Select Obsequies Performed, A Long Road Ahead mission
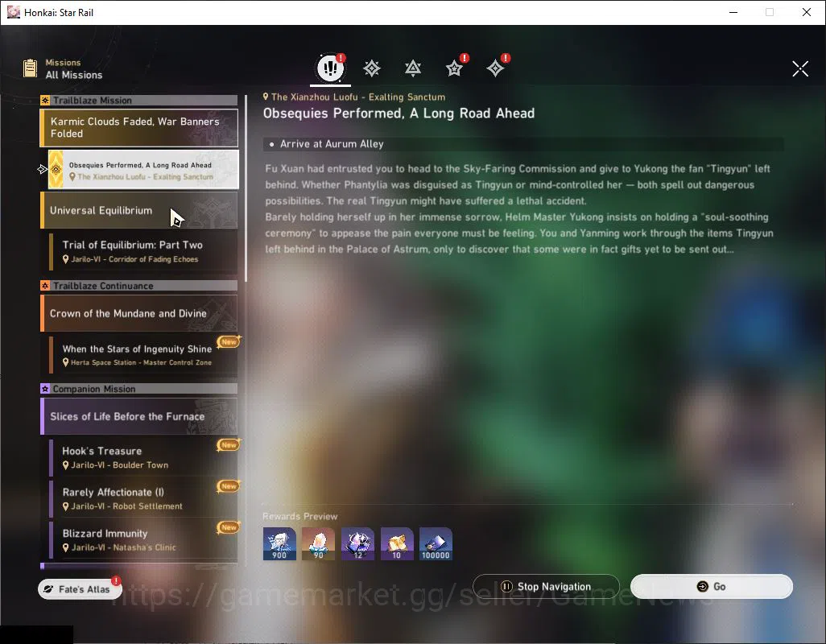The height and width of the screenshot is (644, 826). [143, 170]
